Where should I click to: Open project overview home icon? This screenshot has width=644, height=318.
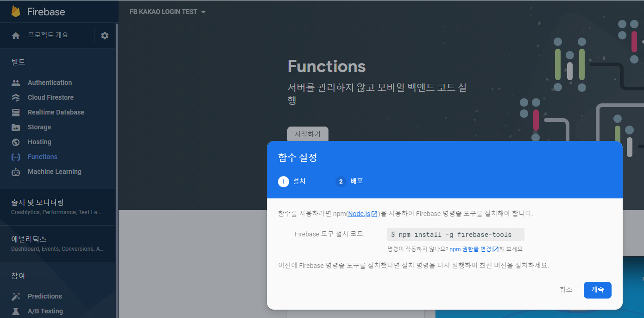pos(16,36)
